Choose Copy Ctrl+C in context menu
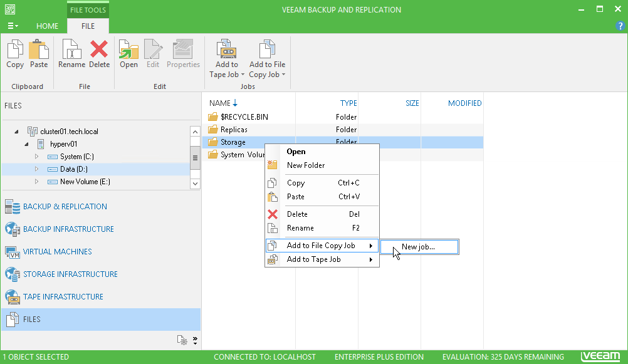The width and height of the screenshot is (628, 364). [322, 182]
